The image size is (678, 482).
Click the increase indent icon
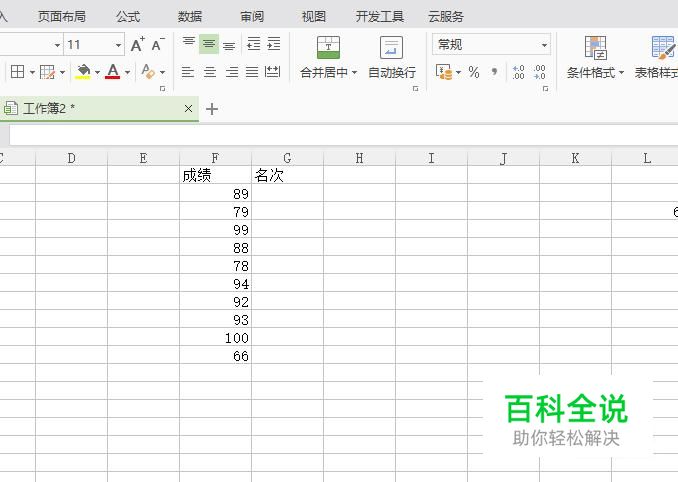pyautogui.click(x=274, y=44)
